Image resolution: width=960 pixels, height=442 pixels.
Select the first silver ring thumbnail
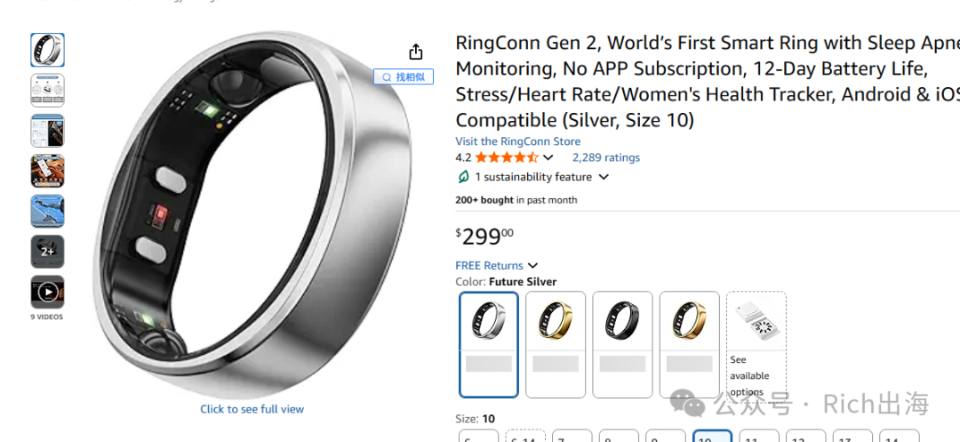tap(47, 50)
